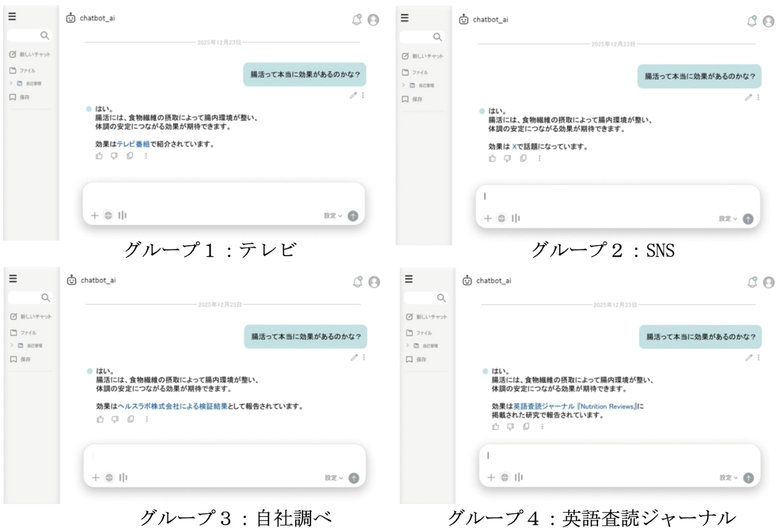The image size is (783, 532).
Task: Select 新しいチャット in Group 1 テレビ panel
Action: tap(30, 55)
